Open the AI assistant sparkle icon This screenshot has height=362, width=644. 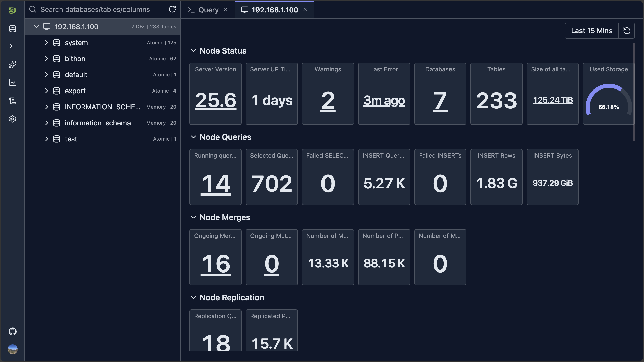pos(12,65)
